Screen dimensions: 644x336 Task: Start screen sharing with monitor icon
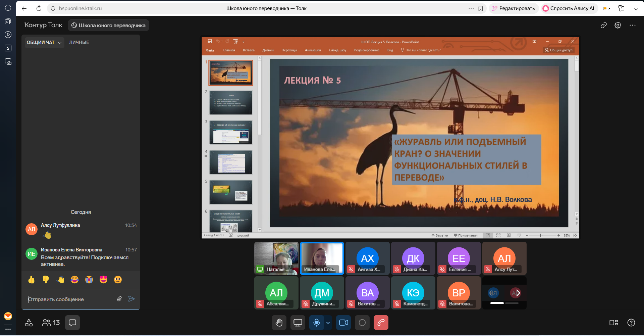pyautogui.click(x=298, y=323)
